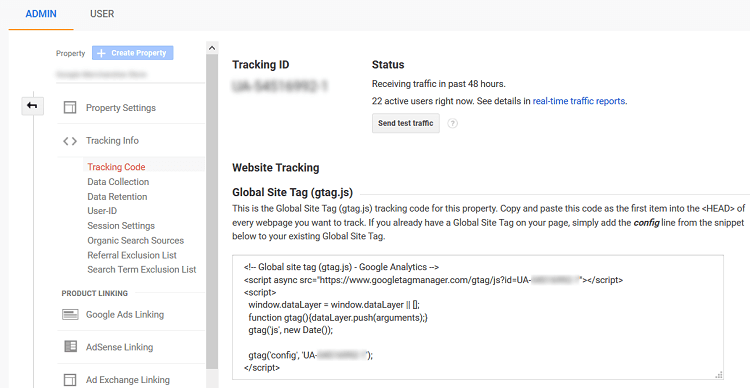Open Referral Exclusion List
The height and width of the screenshot is (388, 750).
coord(132,255)
